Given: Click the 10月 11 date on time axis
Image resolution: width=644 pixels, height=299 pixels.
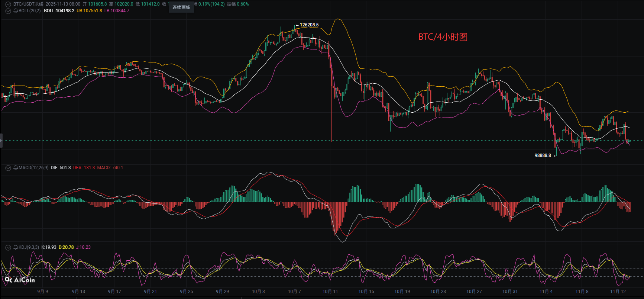Looking at the screenshot, I should pos(330,292).
